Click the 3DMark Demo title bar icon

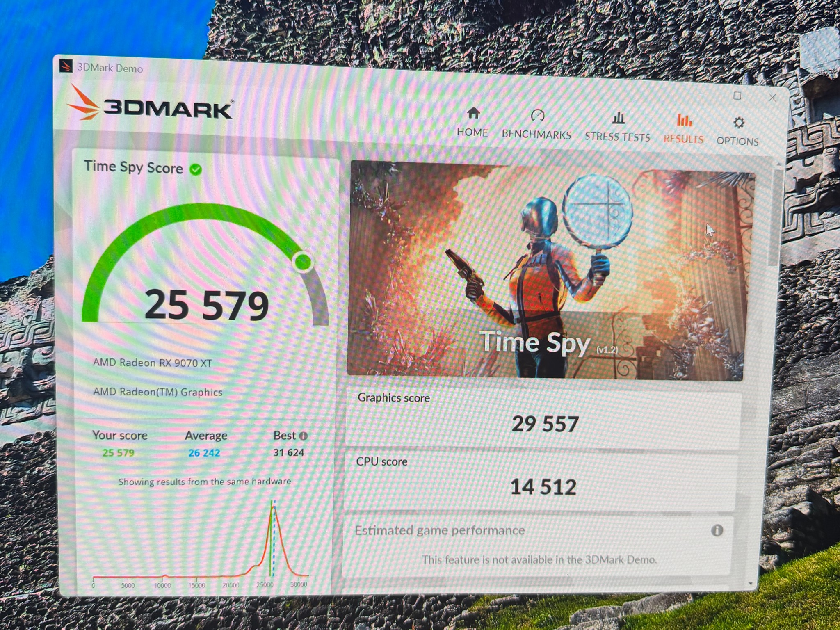click(66, 66)
